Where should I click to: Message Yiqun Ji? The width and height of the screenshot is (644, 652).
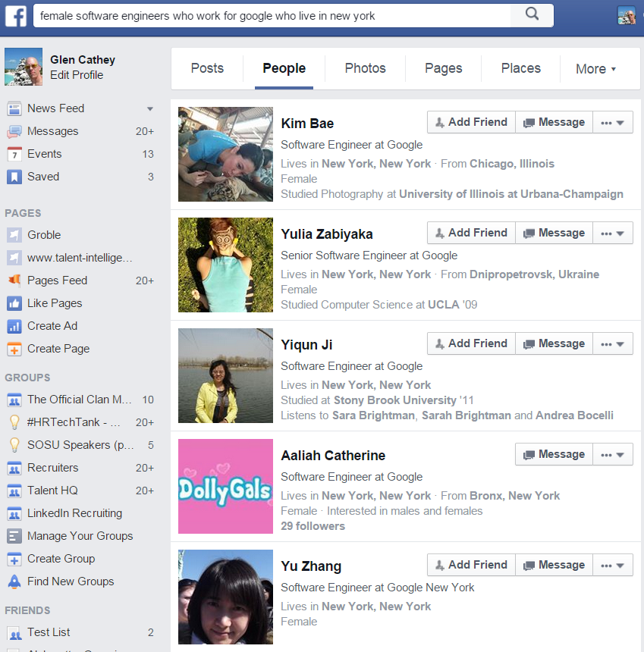pyautogui.click(x=554, y=343)
